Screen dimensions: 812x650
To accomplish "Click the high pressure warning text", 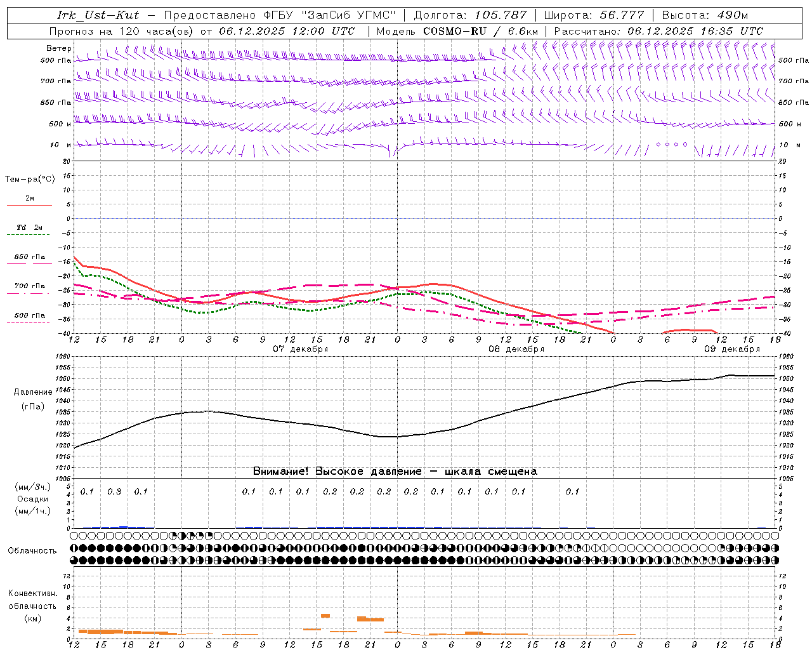I will pyautogui.click(x=395, y=471).
